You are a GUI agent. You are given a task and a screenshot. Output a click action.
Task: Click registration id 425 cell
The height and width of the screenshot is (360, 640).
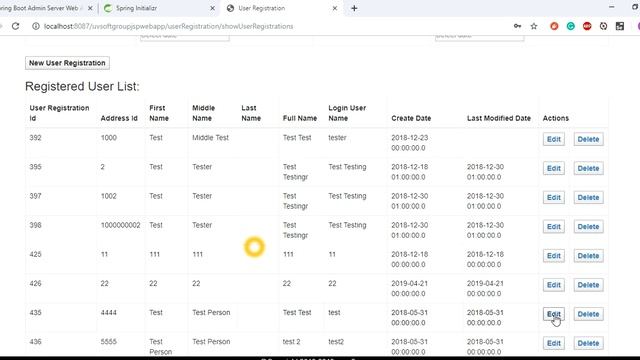(x=36, y=254)
